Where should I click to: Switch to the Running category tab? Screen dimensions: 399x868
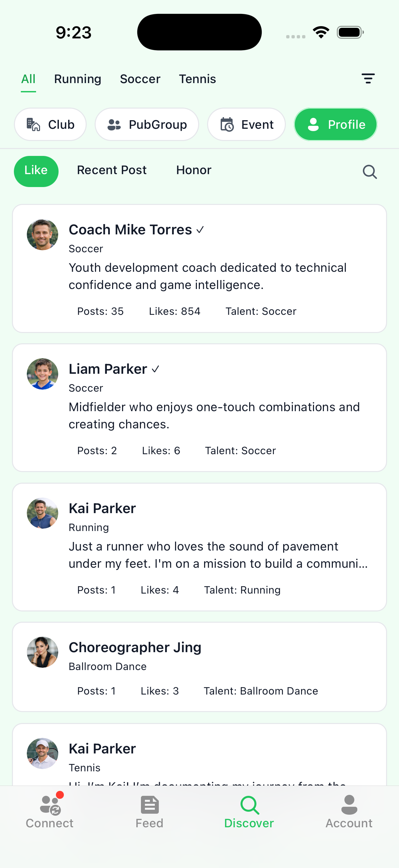click(77, 79)
